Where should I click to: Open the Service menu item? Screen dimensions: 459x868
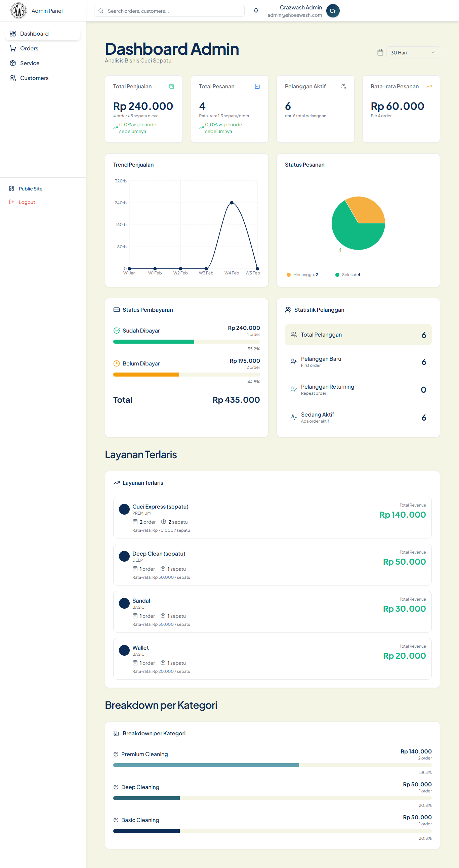click(43, 63)
